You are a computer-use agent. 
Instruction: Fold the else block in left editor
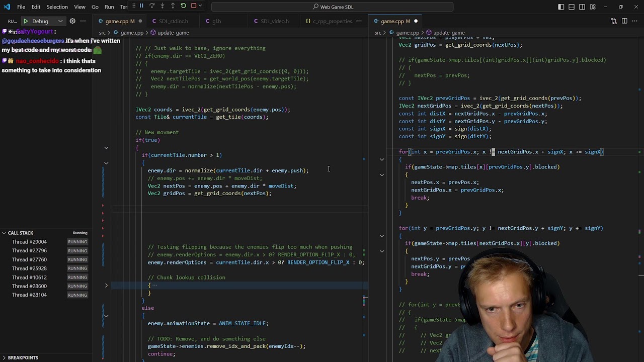point(106,316)
